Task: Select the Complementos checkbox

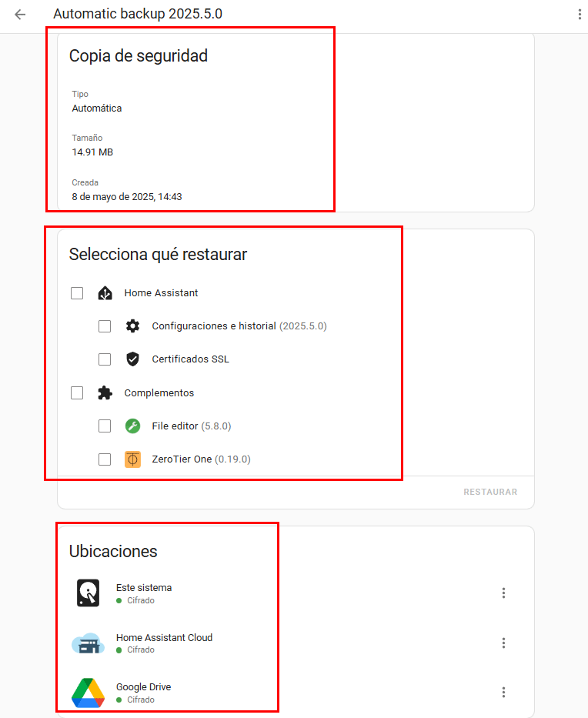Action: point(77,393)
